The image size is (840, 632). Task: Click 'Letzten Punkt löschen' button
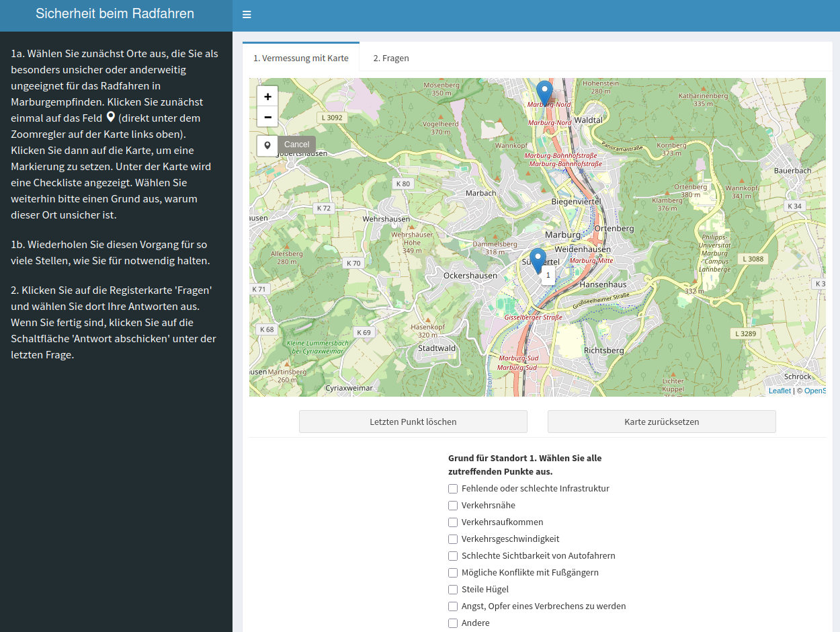tap(413, 422)
